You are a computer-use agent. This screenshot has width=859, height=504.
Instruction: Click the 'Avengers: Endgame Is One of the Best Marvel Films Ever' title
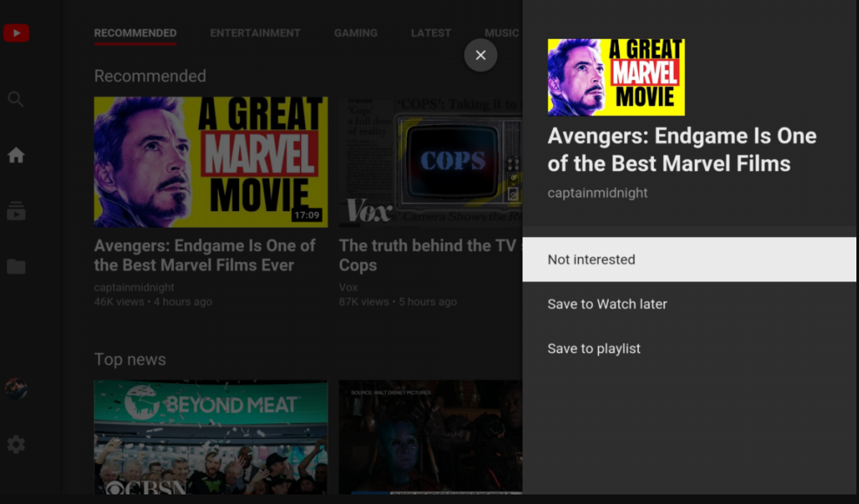pos(205,255)
